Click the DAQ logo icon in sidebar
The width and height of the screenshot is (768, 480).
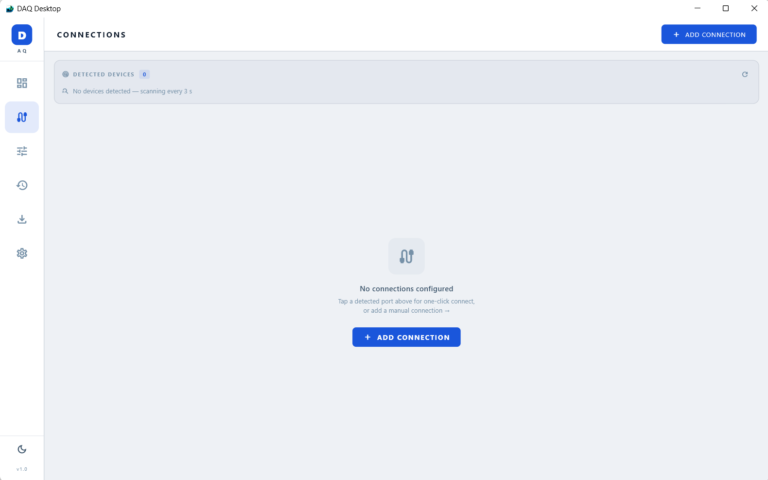[22, 35]
